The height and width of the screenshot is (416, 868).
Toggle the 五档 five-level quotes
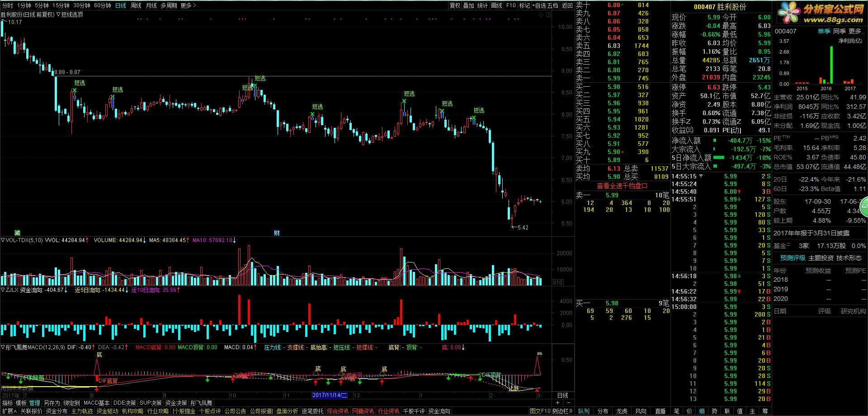tap(553, 5)
